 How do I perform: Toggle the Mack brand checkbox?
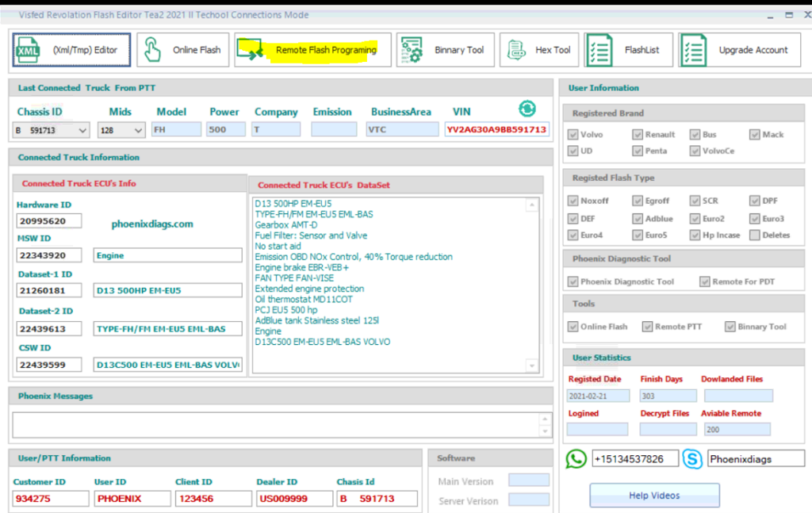pyautogui.click(x=755, y=135)
